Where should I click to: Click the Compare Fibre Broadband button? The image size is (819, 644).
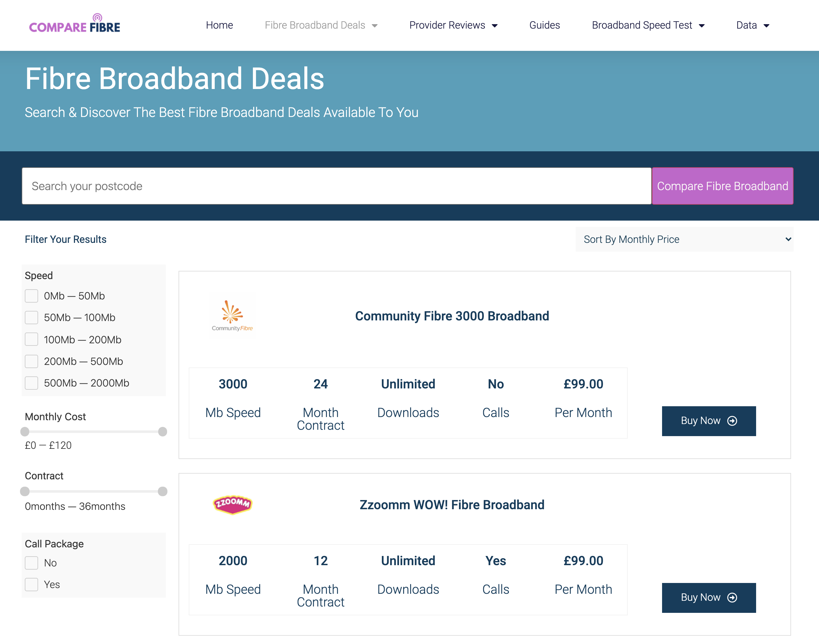pos(722,186)
